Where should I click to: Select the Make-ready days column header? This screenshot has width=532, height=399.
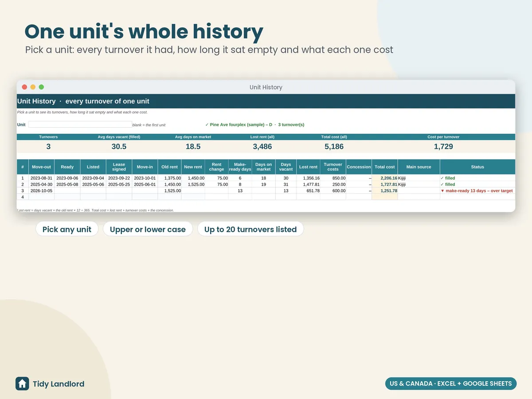[x=240, y=167]
